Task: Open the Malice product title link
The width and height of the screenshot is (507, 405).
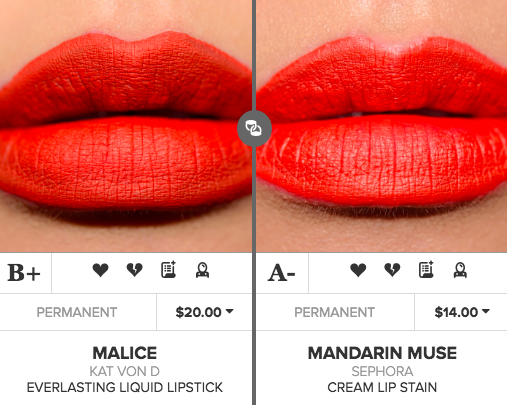Action: 125,353
